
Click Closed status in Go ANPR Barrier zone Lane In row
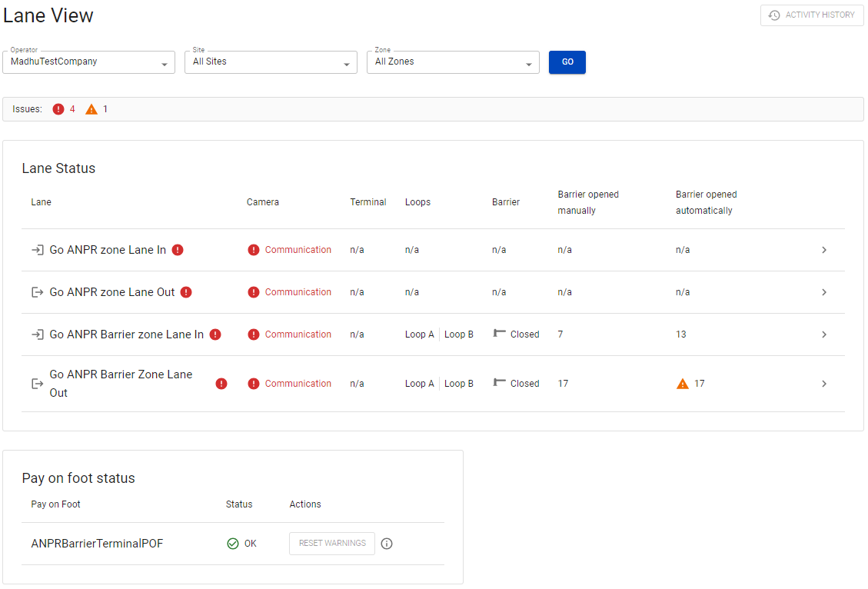coord(524,334)
